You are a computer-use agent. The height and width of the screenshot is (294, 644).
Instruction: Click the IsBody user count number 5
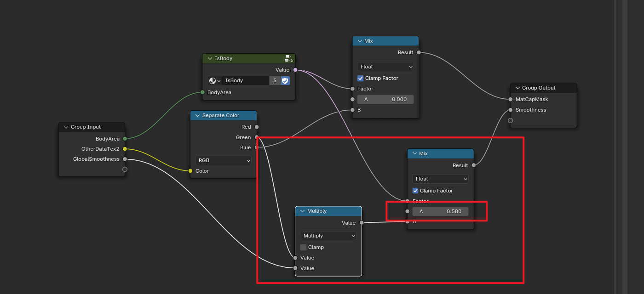pos(275,81)
